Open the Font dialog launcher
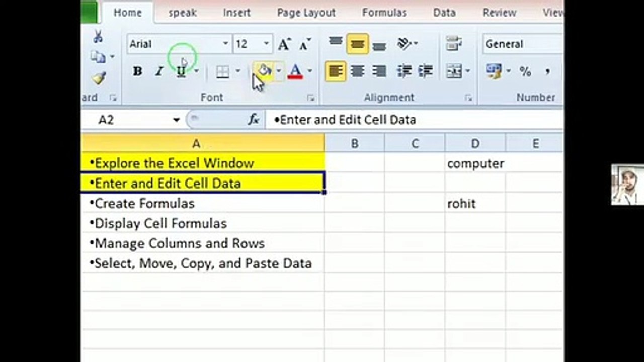 click(311, 98)
